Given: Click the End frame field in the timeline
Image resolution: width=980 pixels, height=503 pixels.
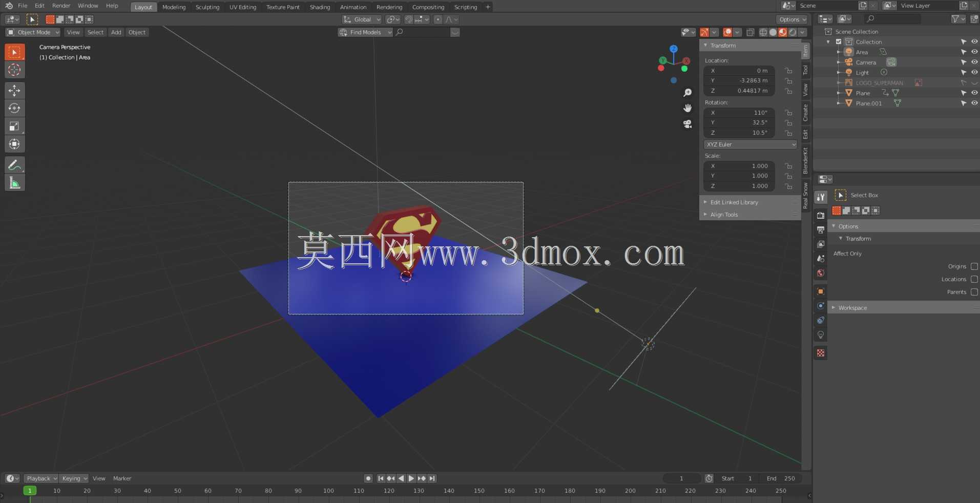Looking at the screenshot, I should click(x=781, y=478).
